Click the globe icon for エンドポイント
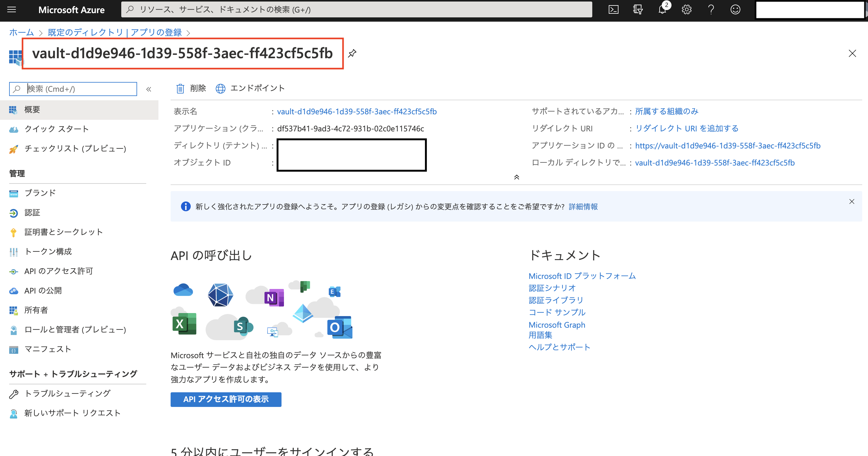Viewport: 868px width, 456px height. click(220, 88)
